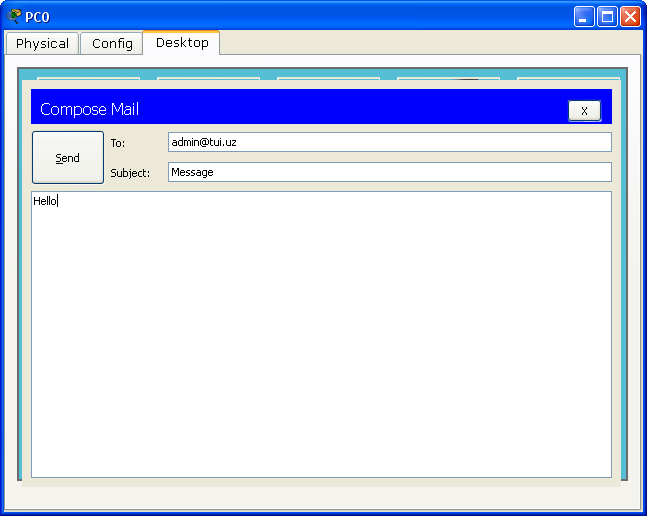Image resolution: width=647 pixels, height=516 pixels.
Task: Close Compose Mail with the X button
Action: [584, 111]
